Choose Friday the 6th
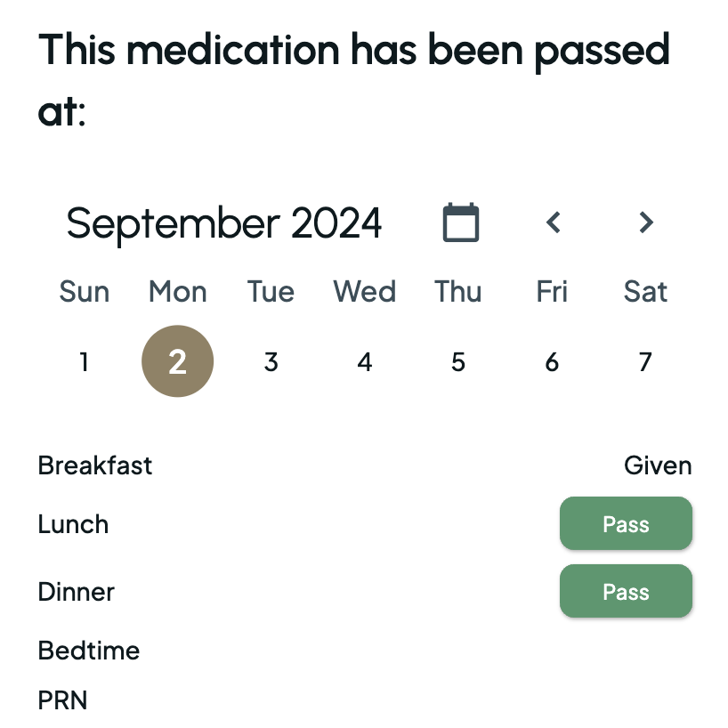The height and width of the screenshot is (728, 728). coord(552,362)
